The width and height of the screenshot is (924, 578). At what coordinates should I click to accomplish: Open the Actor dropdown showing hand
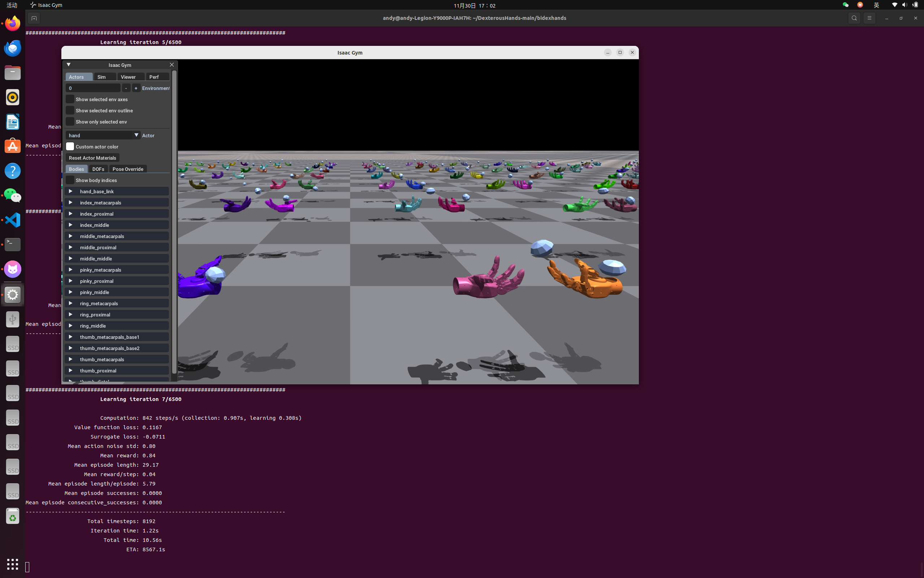103,135
